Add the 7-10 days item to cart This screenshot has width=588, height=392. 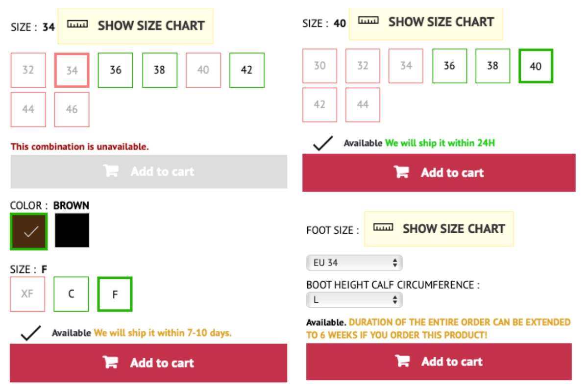pyautogui.click(x=148, y=363)
